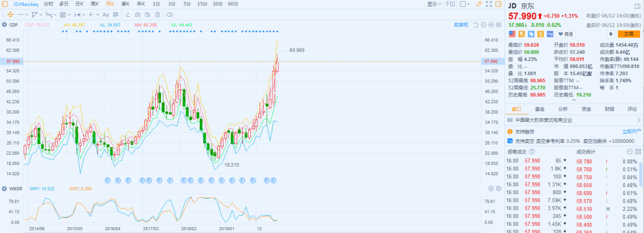The height and width of the screenshot is (233, 644).
Task: Switch chart to 季K view
Action: point(125,4)
